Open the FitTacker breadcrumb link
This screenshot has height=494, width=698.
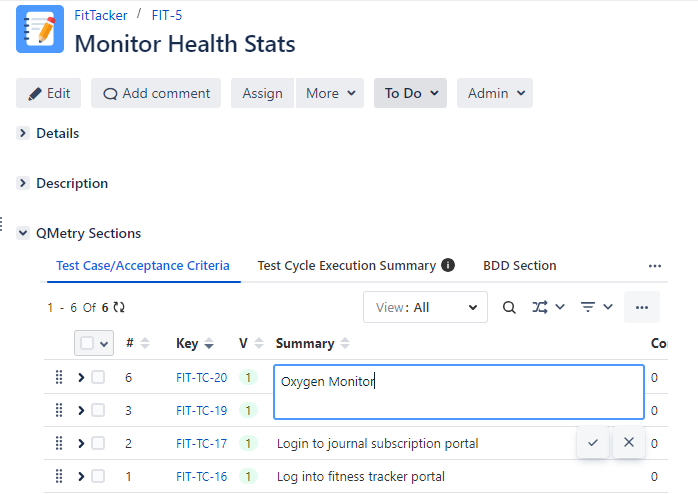click(101, 15)
